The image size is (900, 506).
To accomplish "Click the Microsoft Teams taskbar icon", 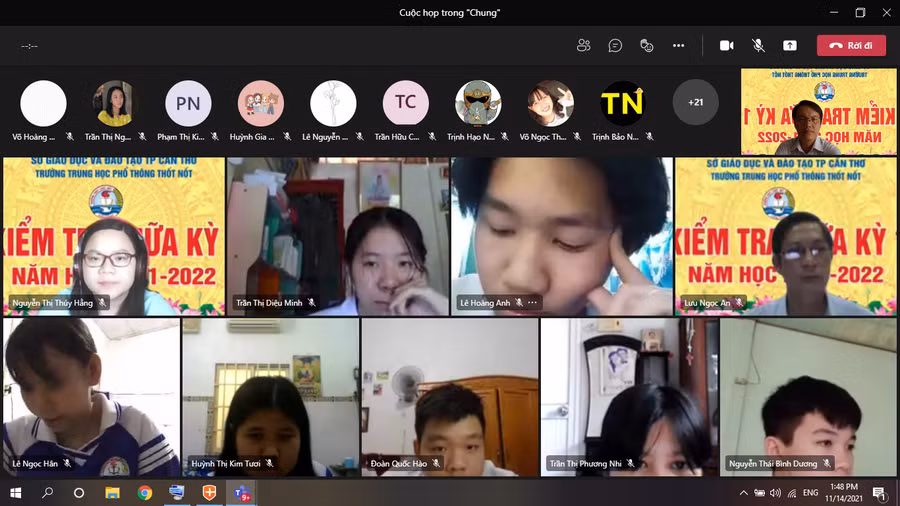I will point(241,493).
